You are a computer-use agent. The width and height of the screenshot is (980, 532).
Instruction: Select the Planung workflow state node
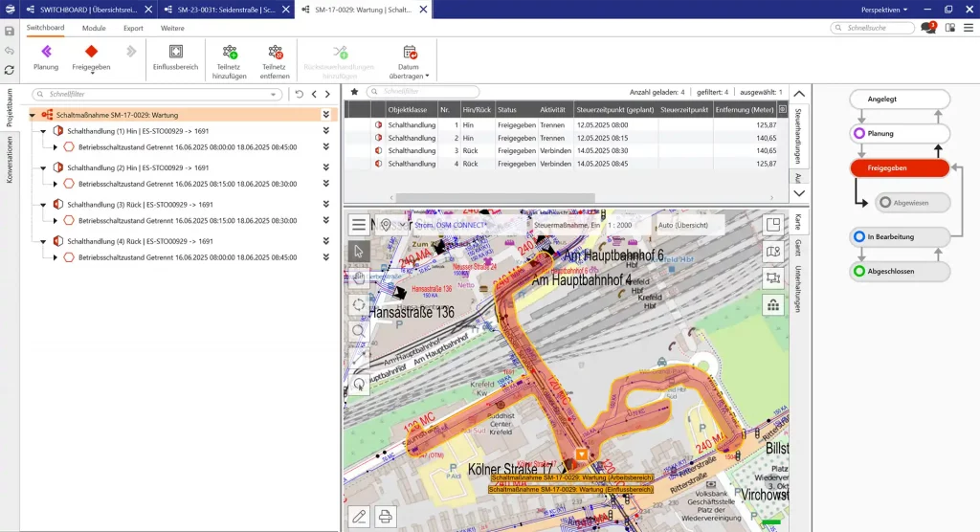point(900,134)
